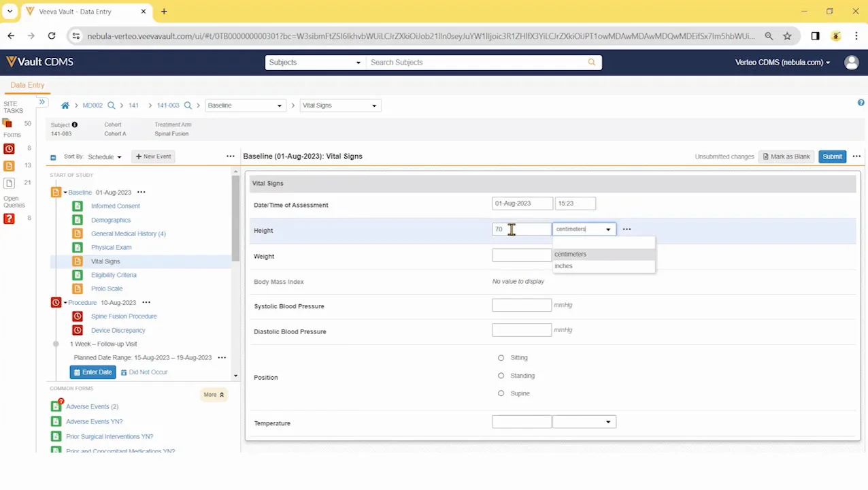Viewport: 868px width, 490px height.
Task: Open Physical Exam form in tree
Action: pos(111,248)
